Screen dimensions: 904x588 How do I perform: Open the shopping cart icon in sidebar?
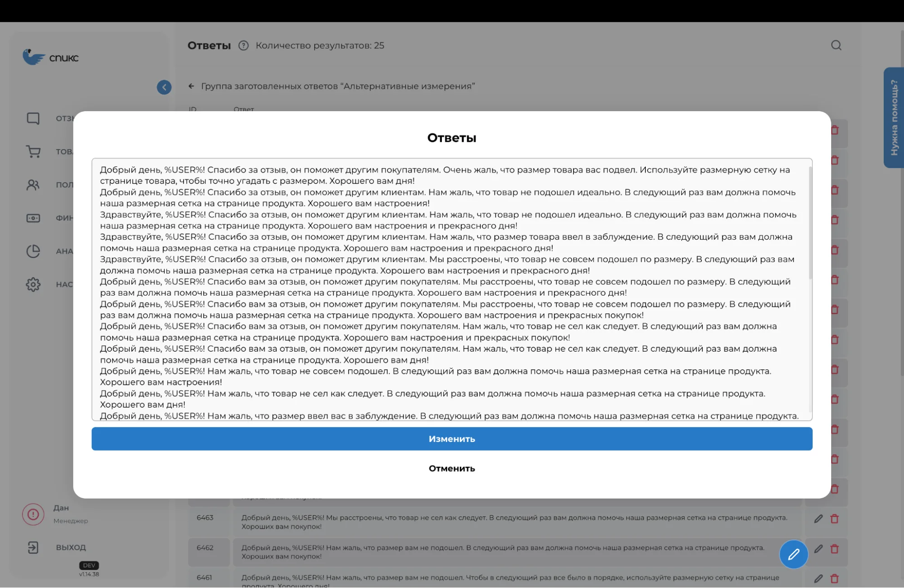(x=33, y=151)
